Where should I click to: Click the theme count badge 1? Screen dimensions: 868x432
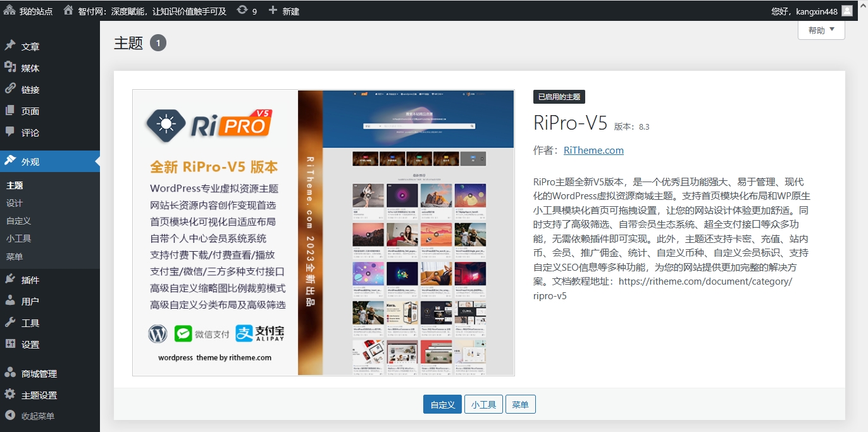[x=158, y=43]
